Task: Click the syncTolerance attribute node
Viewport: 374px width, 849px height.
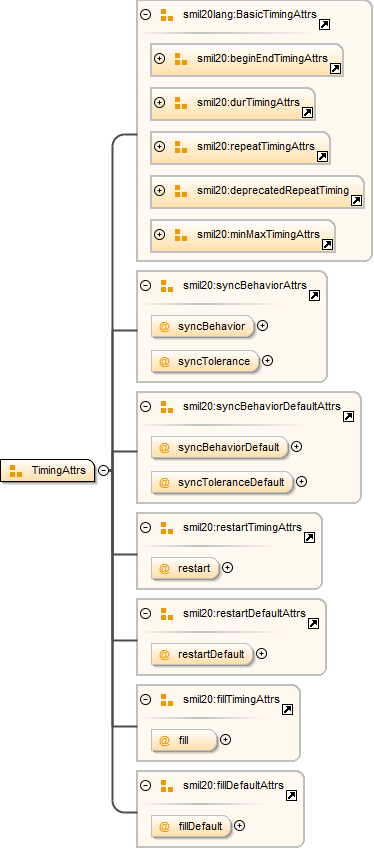Action: [x=205, y=361]
